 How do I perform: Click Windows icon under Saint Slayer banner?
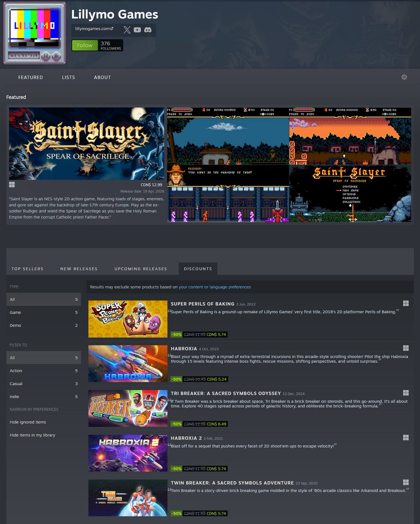12,185
